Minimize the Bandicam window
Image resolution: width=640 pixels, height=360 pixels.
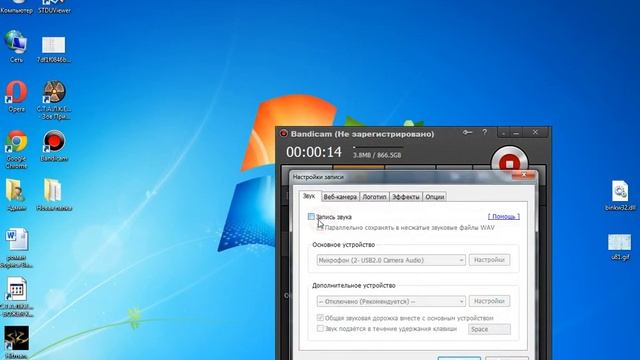point(516,133)
